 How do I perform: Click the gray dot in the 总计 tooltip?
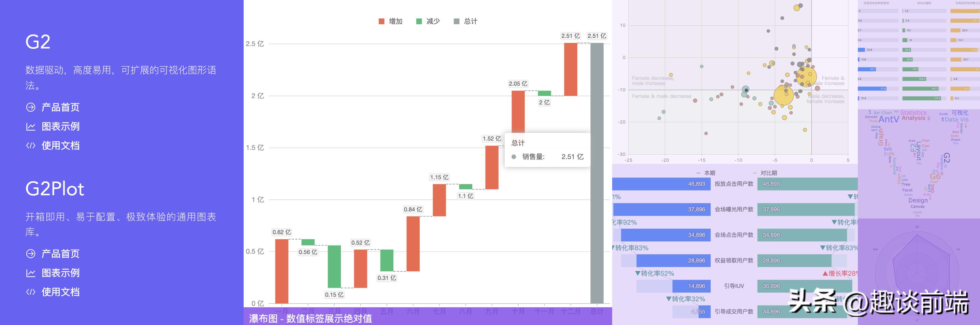[x=515, y=156]
